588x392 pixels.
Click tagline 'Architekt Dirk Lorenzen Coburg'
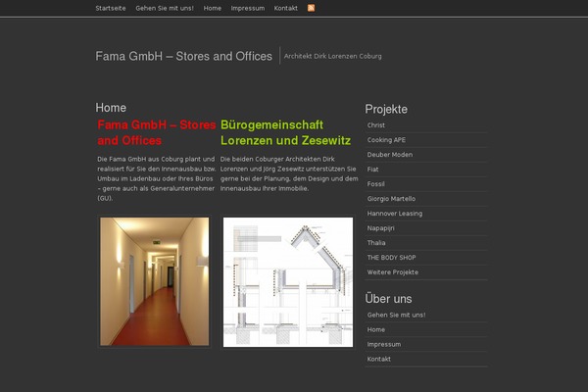(332, 56)
